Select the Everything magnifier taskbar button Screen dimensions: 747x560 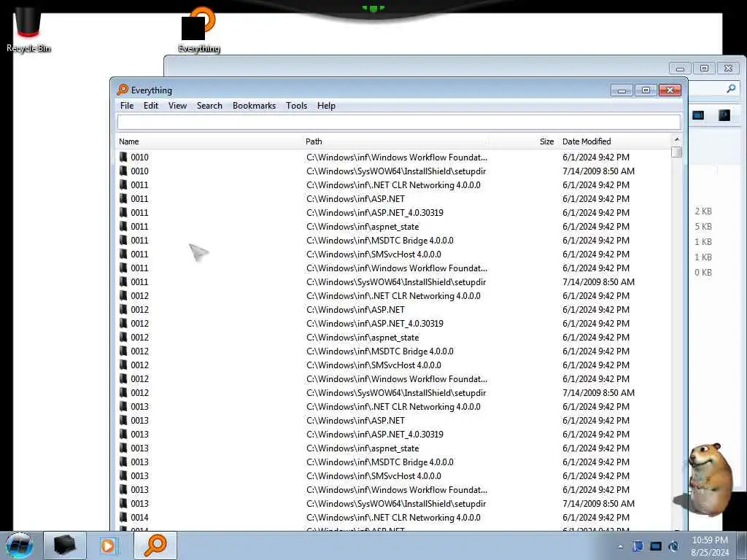(x=155, y=545)
